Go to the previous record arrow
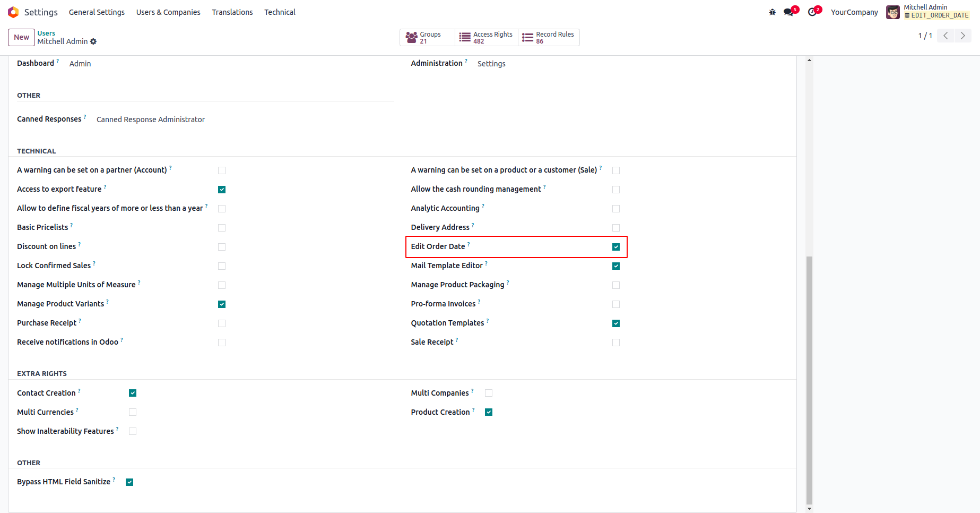The width and height of the screenshot is (980, 513). [946, 36]
